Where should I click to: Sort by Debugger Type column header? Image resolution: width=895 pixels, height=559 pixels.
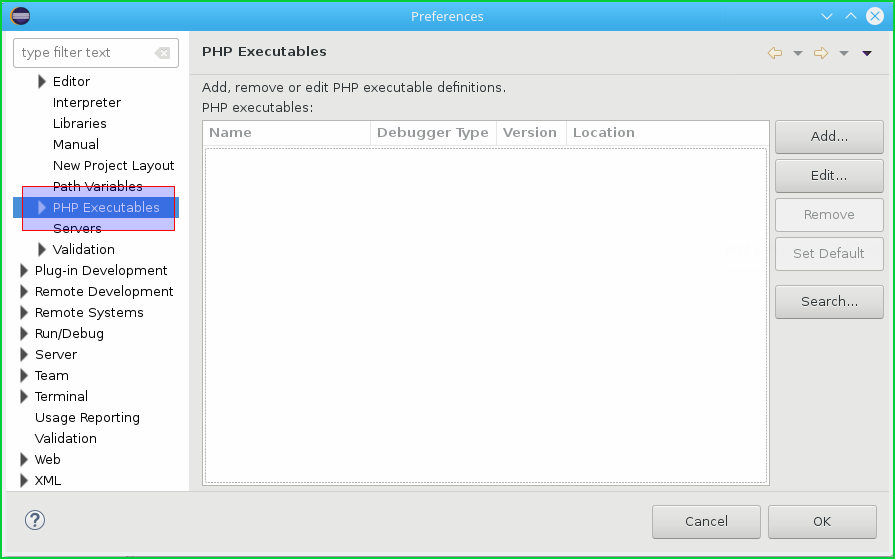[x=433, y=133]
